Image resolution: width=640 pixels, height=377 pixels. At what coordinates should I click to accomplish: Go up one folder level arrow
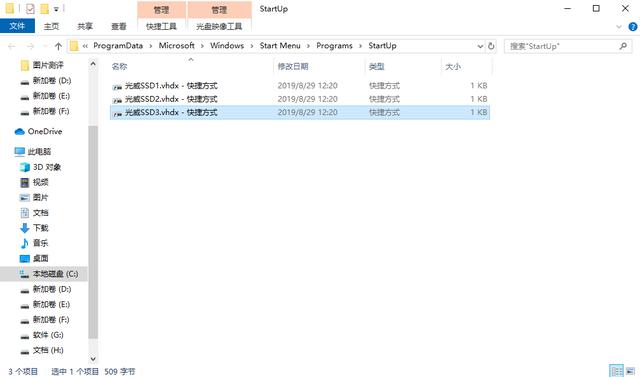(58, 46)
